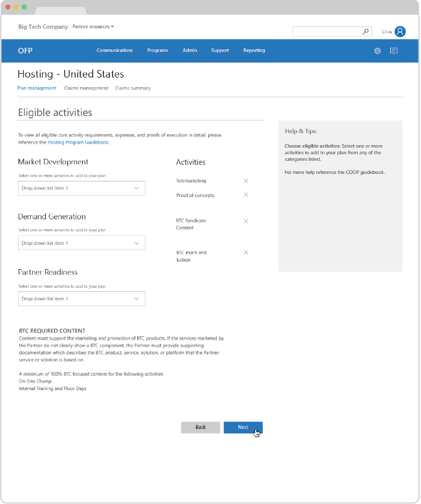The width and height of the screenshot is (421, 504).
Task: Remove BTC exam and tuition activity
Action: coord(246,253)
